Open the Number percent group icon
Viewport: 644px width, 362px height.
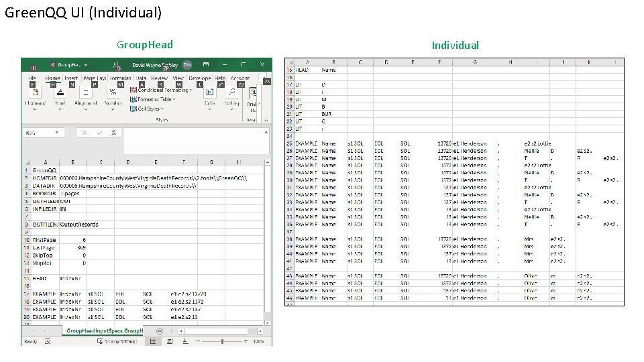point(113,93)
